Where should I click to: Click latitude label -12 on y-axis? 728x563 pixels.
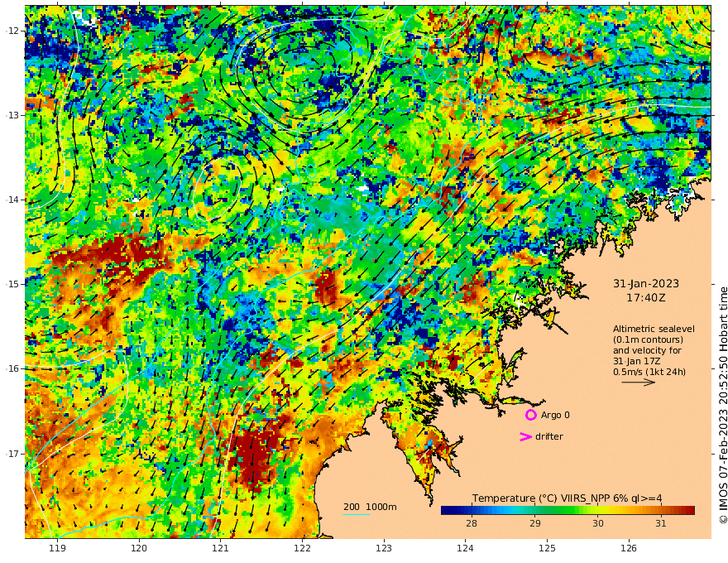click(12, 31)
